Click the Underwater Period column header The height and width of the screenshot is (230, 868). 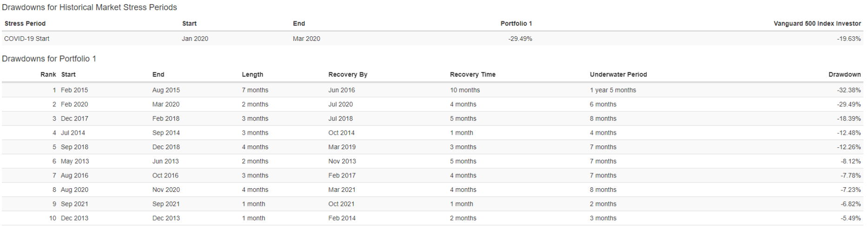pos(618,74)
